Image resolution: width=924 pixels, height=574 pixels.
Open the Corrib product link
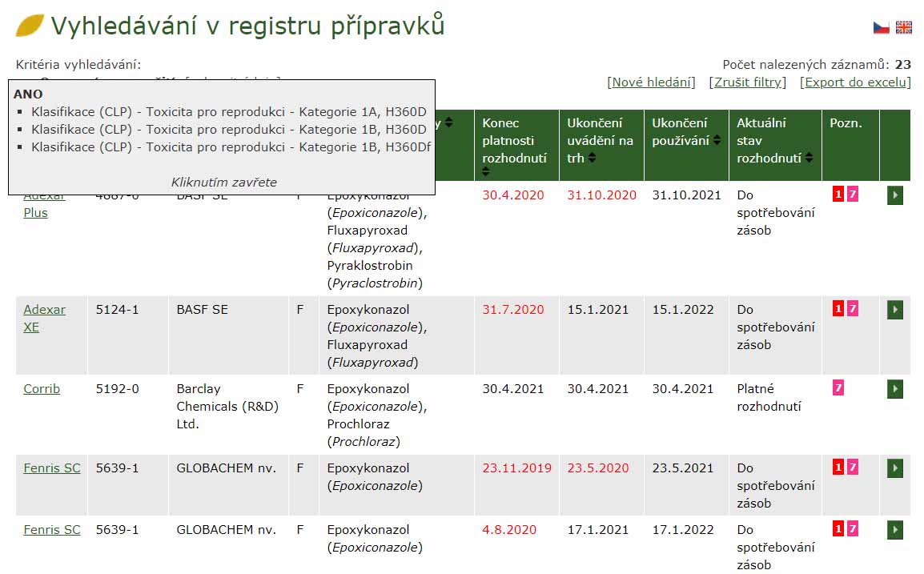pos(42,389)
